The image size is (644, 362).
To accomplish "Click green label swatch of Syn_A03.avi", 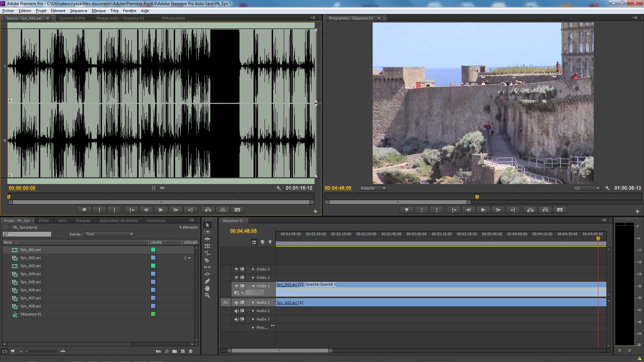I will (153, 266).
